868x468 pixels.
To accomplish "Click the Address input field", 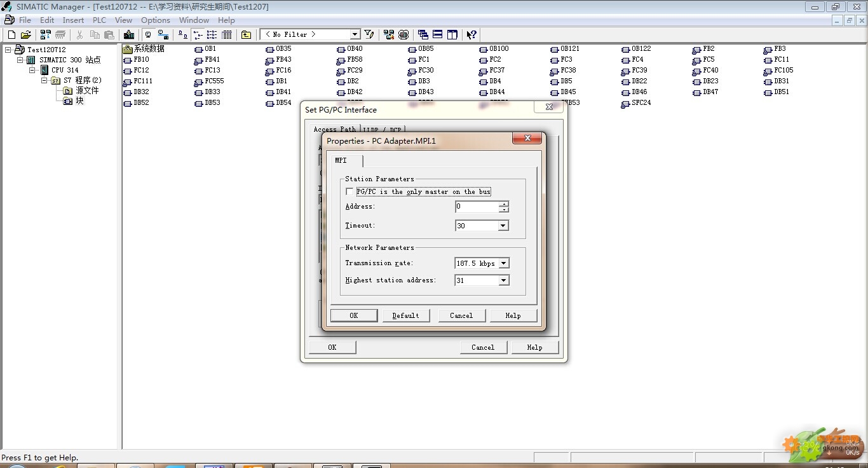I will tap(477, 207).
